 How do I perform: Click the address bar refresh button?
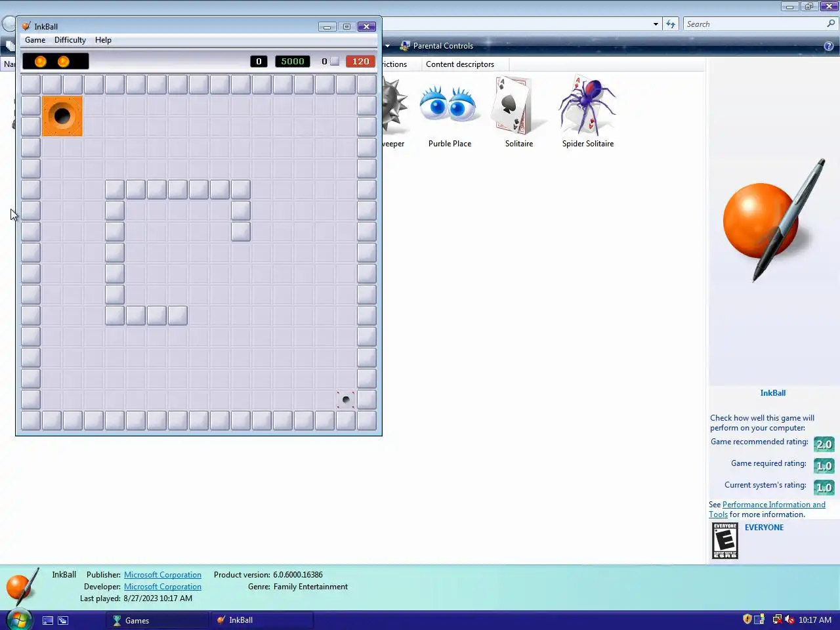[x=670, y=24]
